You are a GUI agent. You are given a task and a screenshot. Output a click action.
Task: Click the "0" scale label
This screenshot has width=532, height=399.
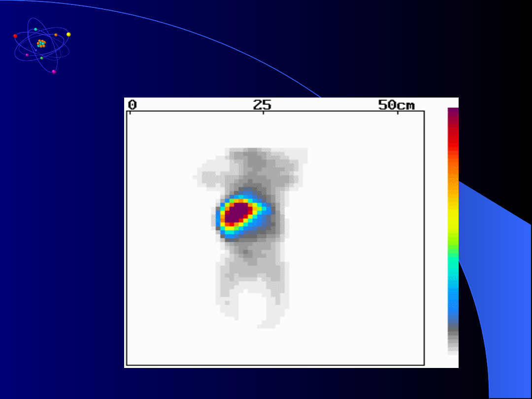click(x=132, y=104)
